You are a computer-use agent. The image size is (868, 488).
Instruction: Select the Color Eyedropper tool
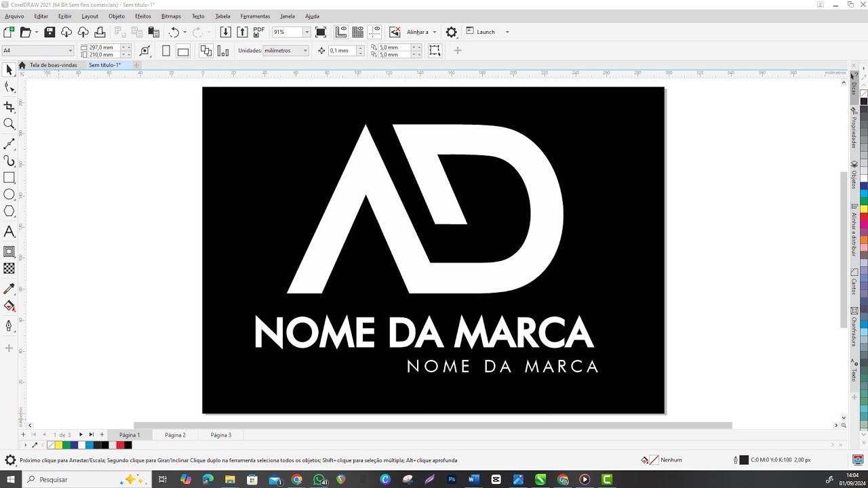click(x=9, y=289)
